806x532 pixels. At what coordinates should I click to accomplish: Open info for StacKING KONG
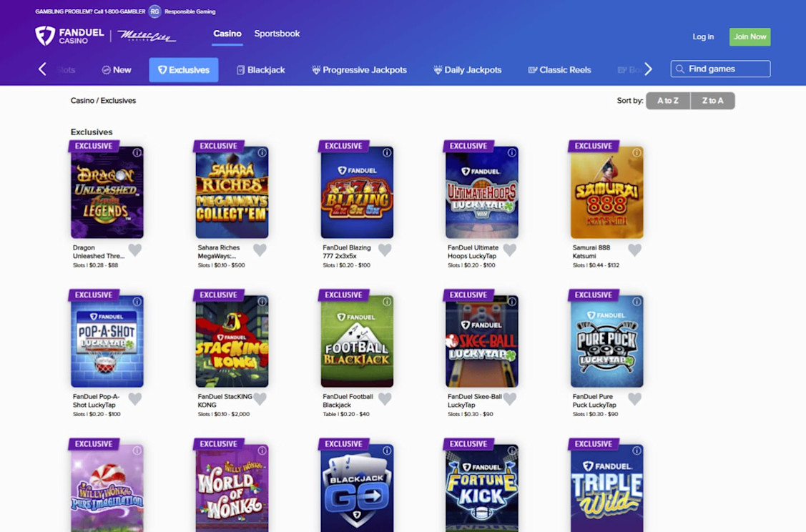pos(262,302)
